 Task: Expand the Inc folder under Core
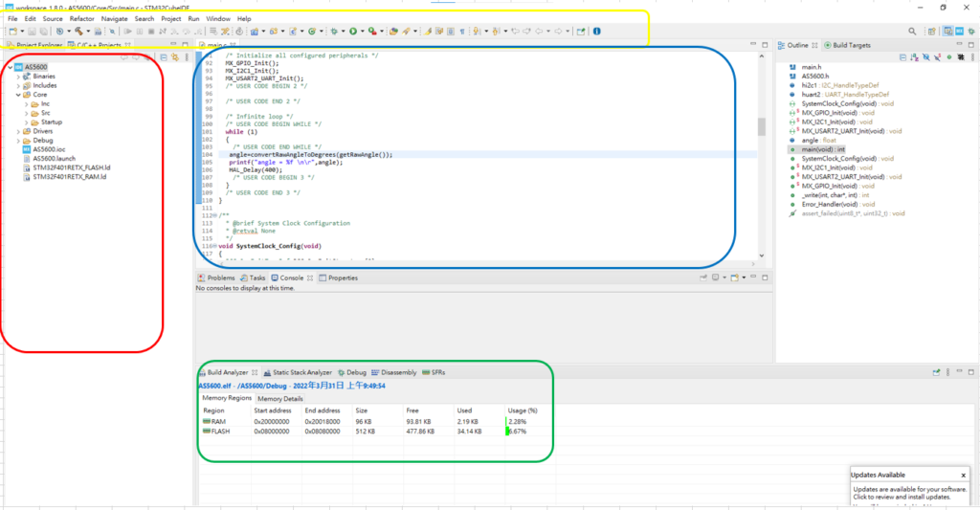[x=26, y=103]
